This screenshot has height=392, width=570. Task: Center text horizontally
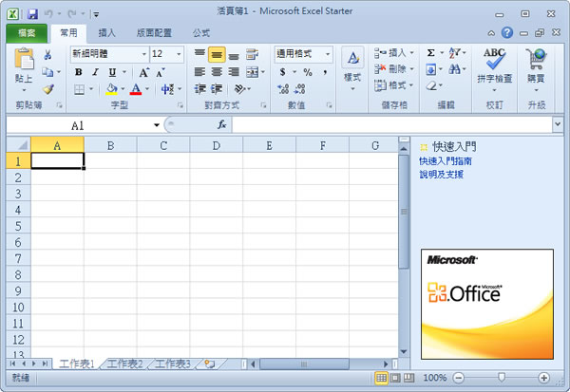[x=217, y=72]
